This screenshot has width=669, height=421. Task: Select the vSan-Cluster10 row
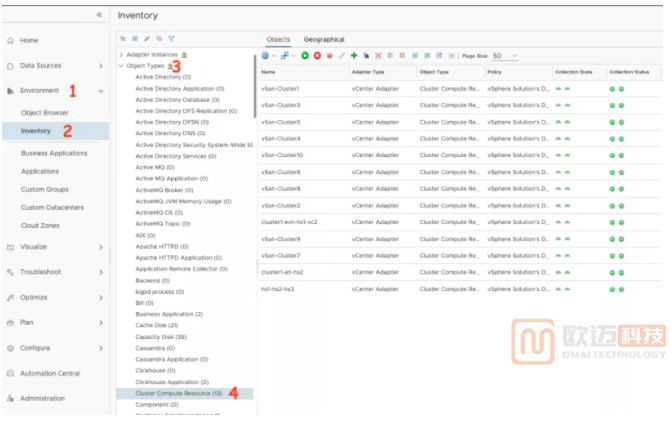pos(460,156)
